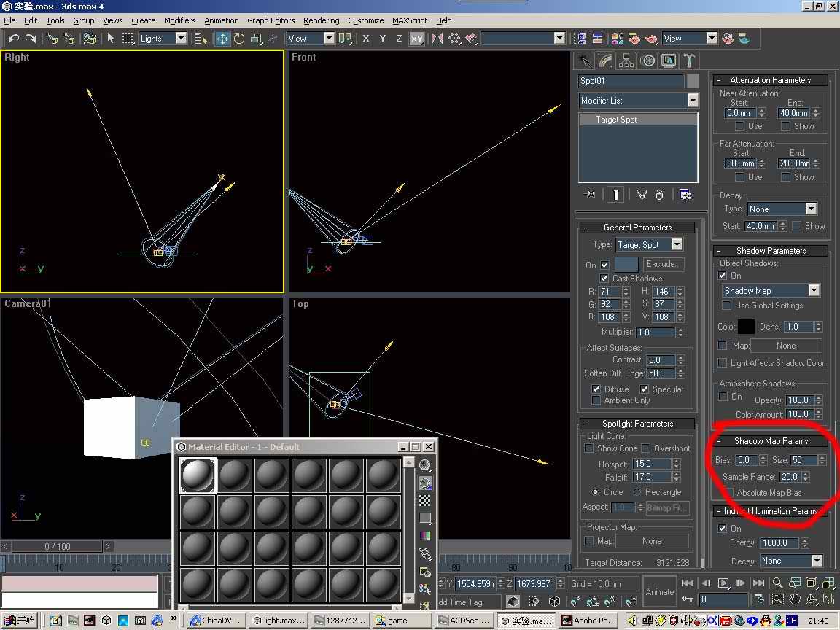The width and height of the screenshot is (840, 630).
Task: Activate the Pan hand viewport tool
Action: pos(794,599)
